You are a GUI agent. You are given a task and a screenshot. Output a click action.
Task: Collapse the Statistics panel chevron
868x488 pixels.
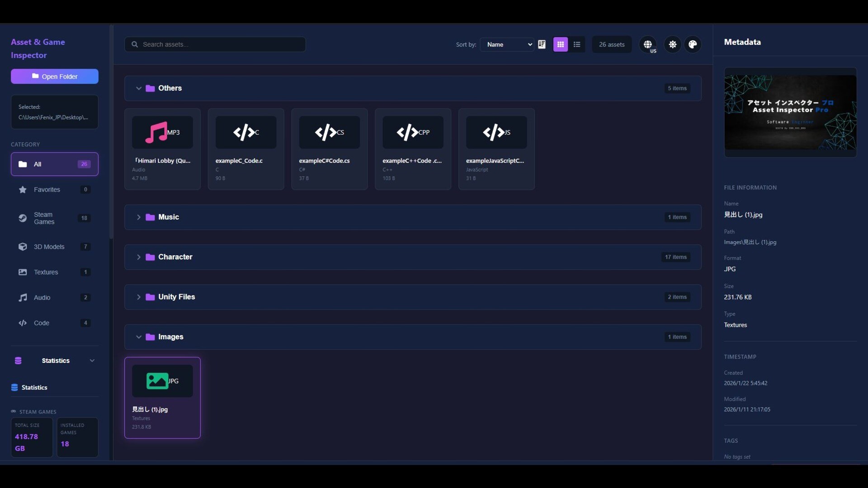coord(92,360)
